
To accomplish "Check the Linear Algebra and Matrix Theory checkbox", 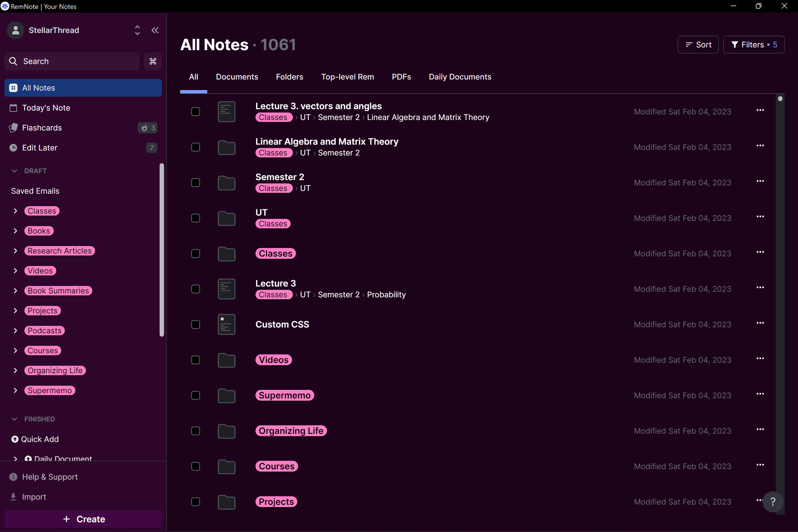I will click(x=196, y=147).
